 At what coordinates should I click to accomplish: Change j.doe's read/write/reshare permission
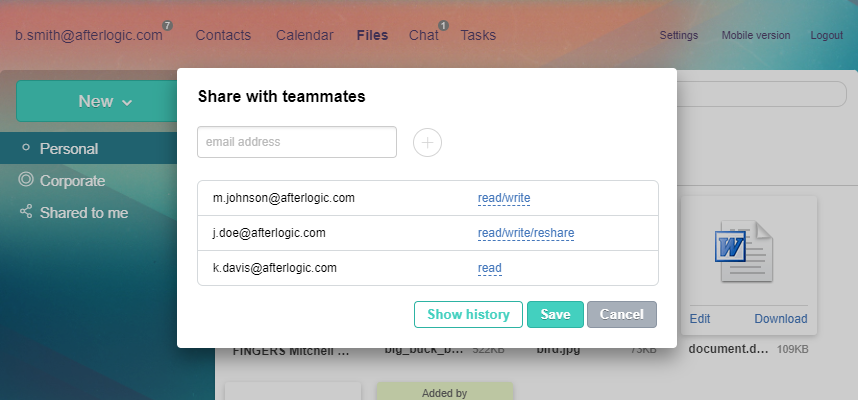pos(526,233)
